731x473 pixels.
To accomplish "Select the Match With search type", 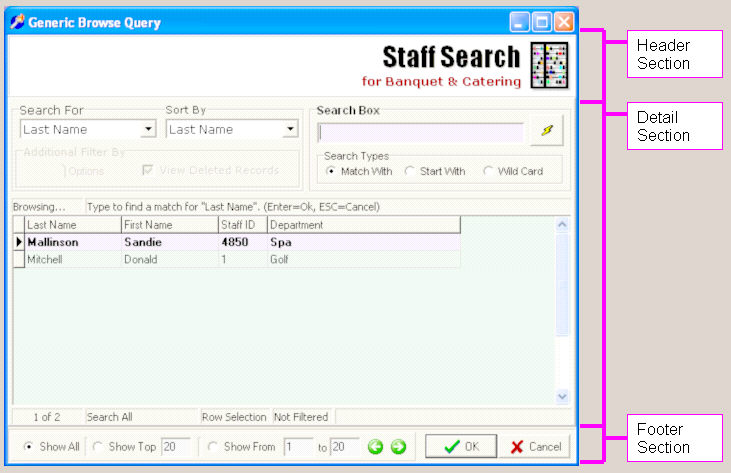I will click(x=331, y=171).
